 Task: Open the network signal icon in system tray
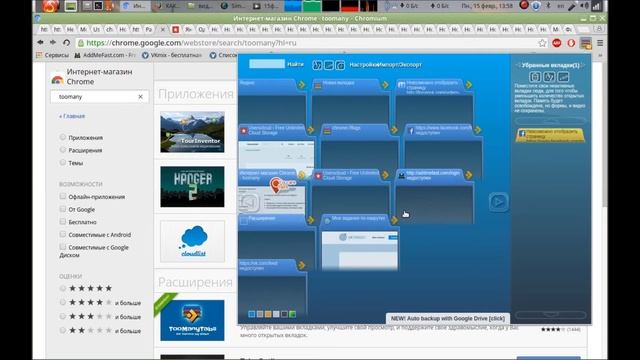tap(597, 6)
